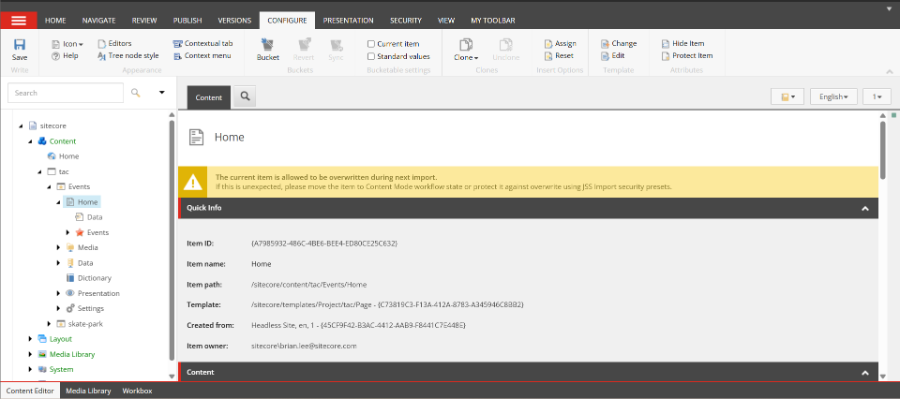Expand the skate-park tree node
Image resolution: width=900 pixels, height=399 pixels.
click(49, 324)
